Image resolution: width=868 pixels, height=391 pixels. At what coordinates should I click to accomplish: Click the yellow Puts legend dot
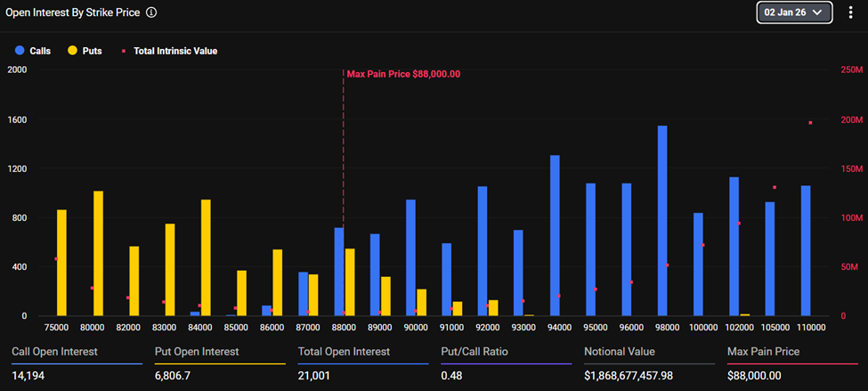(x=72, y=51)
